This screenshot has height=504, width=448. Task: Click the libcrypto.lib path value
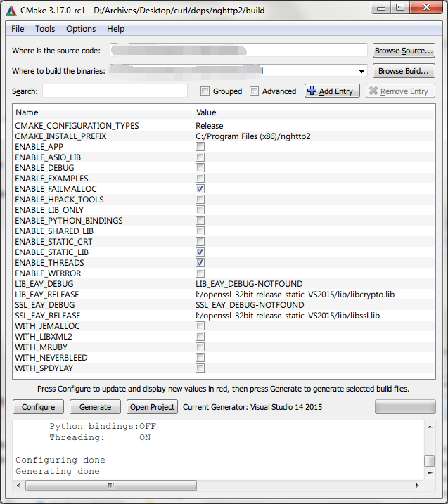[295, 295]
